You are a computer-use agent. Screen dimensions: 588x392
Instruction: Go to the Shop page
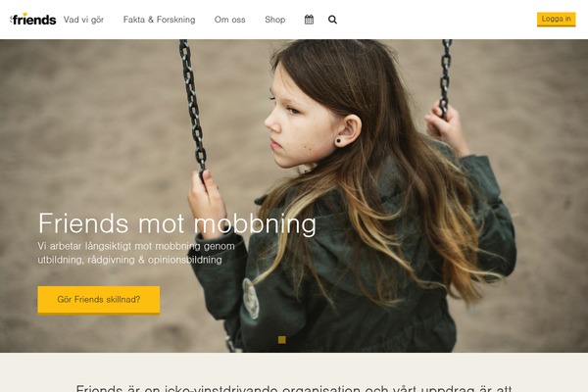click(274, 20)
